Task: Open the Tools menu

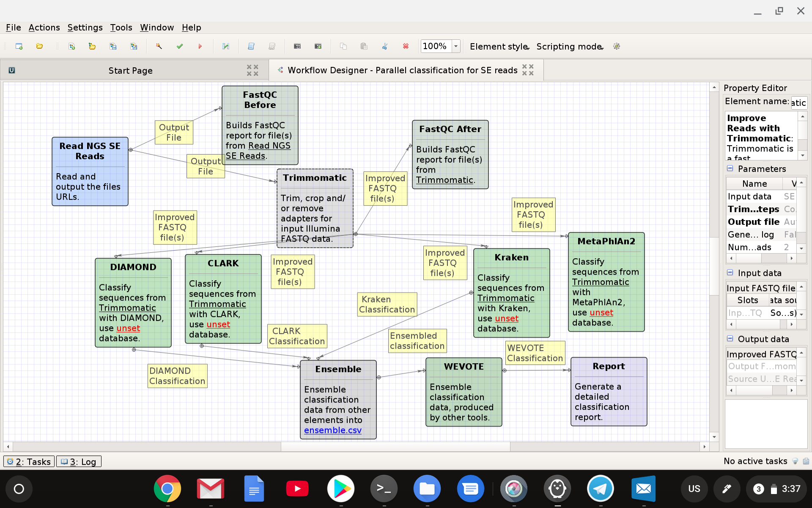Action: click(x=121, y=28)
